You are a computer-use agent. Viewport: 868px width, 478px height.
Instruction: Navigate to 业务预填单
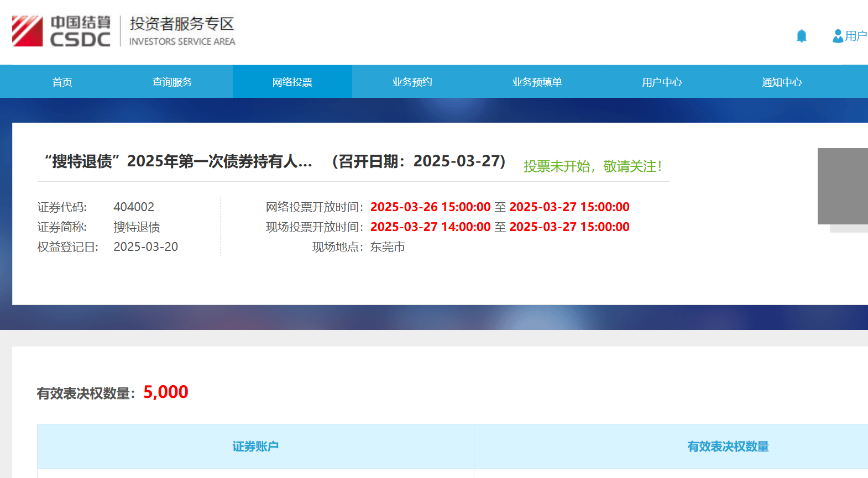537,82
